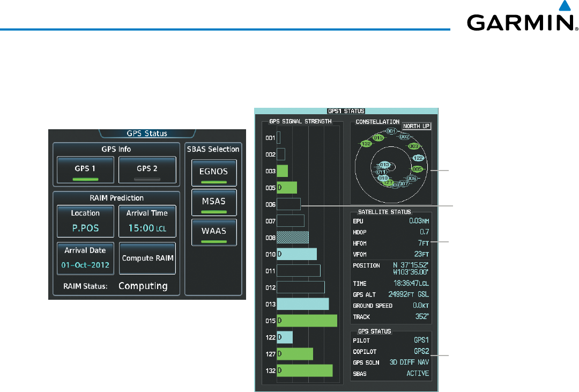579x392 pixels.
Task: Click the Compute RAIM button
Action: pos(147,258)
